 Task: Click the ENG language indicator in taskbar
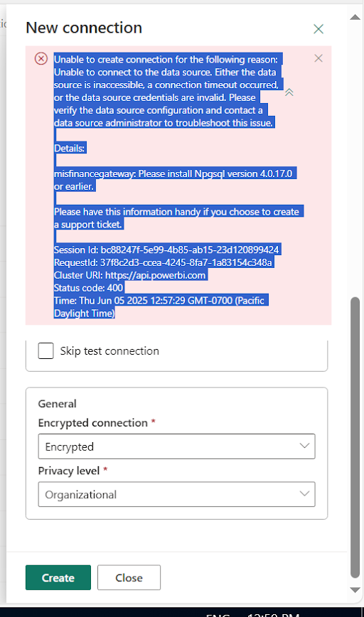click(218, 615)
